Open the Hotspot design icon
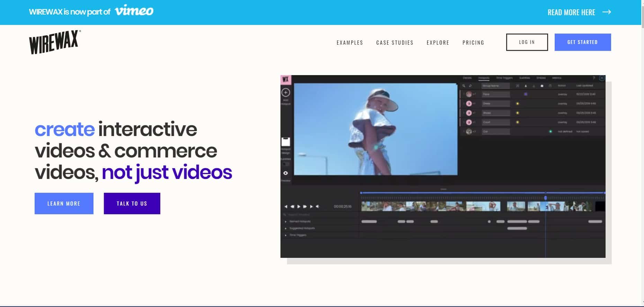The width and height of the screenshot is (644, 307). (286, 142)
